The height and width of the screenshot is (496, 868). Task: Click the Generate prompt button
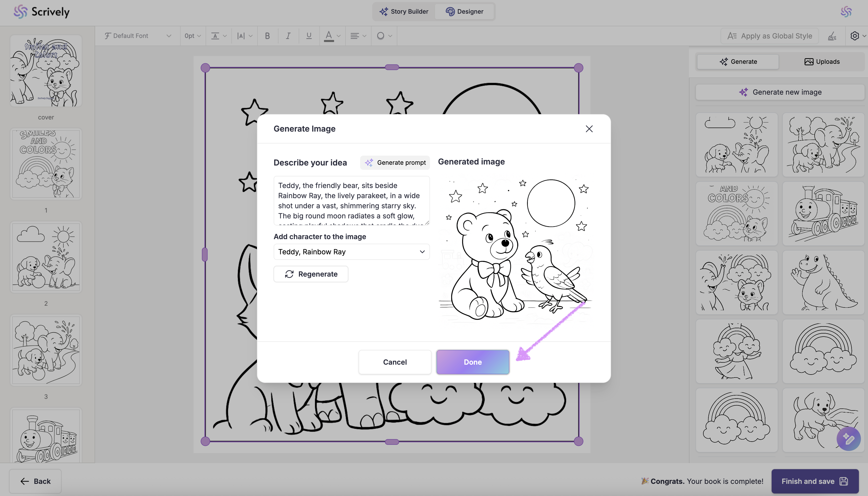(x=395, y=162)
